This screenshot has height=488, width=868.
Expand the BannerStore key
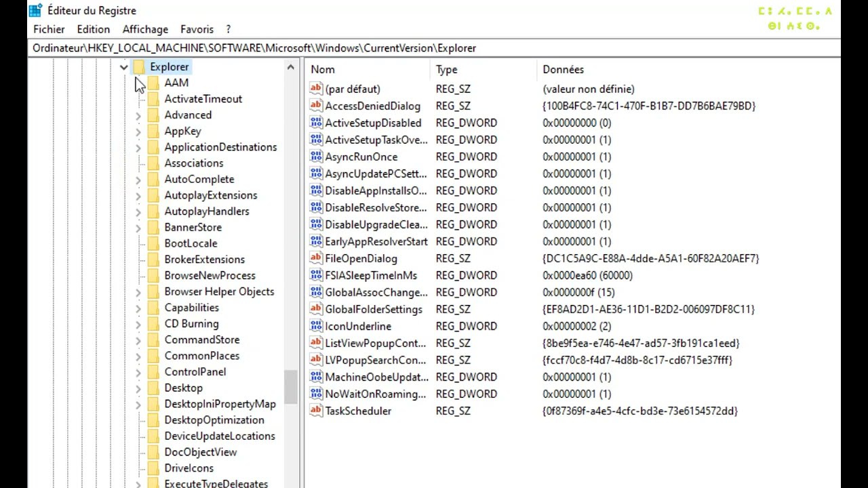click(x=138, y=228)
